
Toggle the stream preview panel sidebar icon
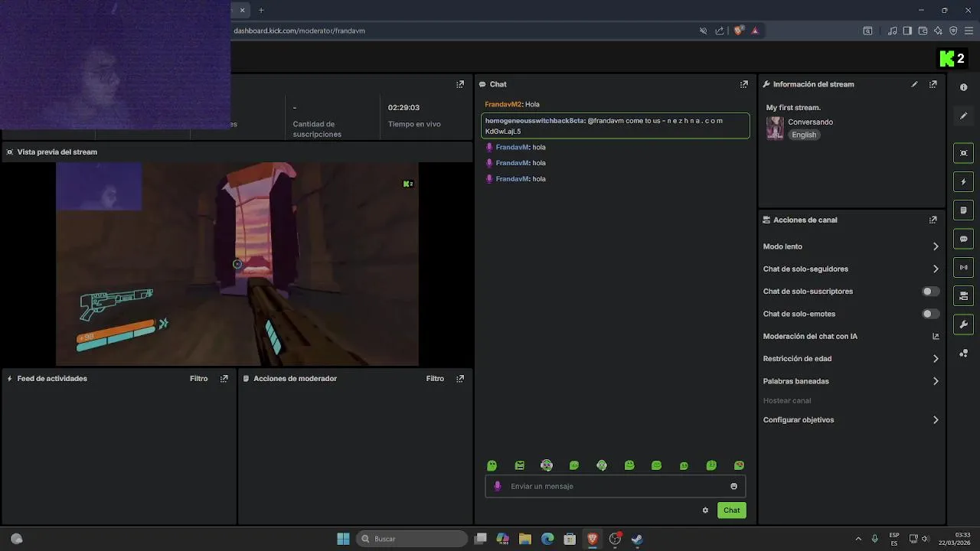(x=963, y=153)
